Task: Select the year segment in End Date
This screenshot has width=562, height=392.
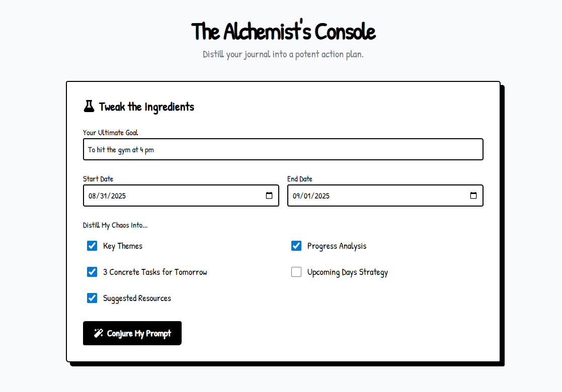Action: coord(323,196)
